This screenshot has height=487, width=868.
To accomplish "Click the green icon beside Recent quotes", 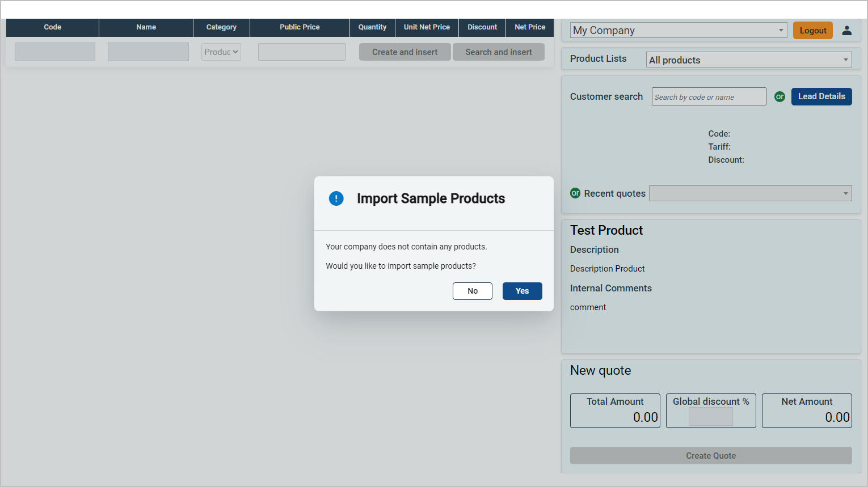I will pyautogui.click(x=575, y=193).
